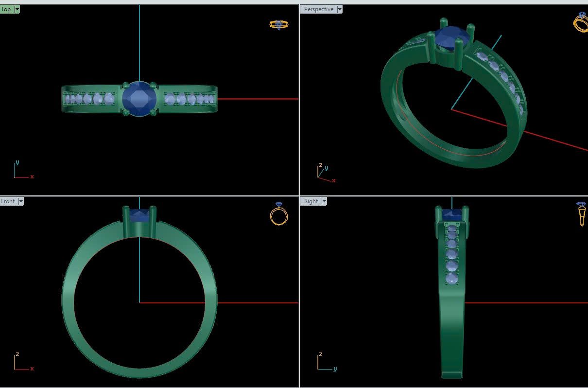Select the blue center gemstone in Top view
Screen dimensions: 588x388
139,99
